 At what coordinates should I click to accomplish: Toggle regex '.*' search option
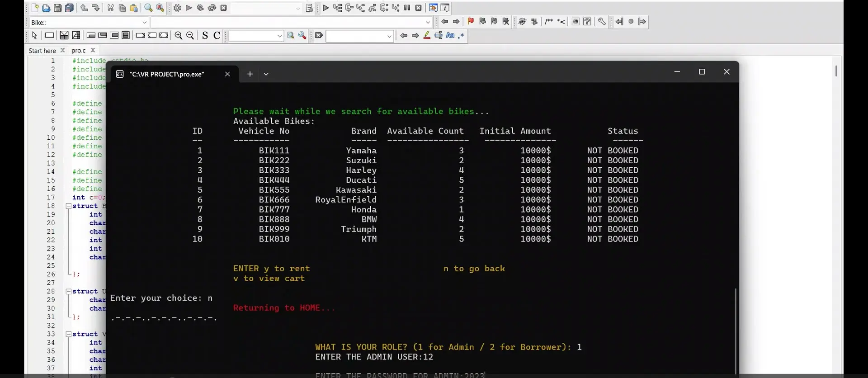(x=461, y=36)
